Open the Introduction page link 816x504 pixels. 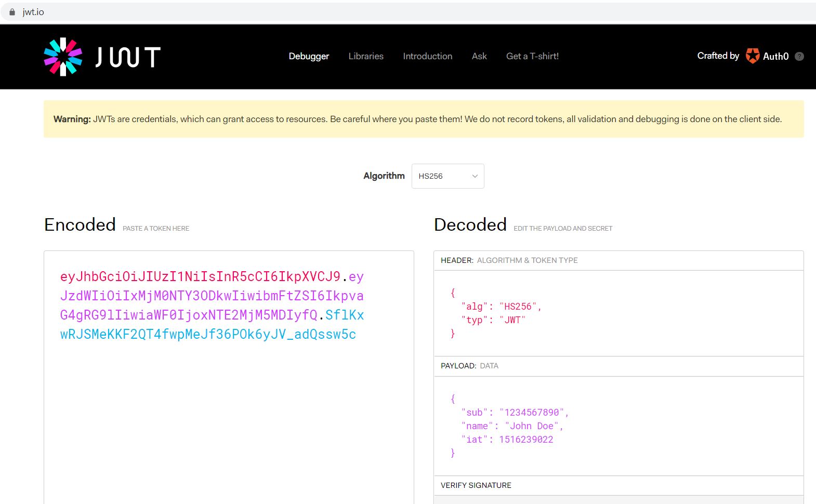(427, 56)
